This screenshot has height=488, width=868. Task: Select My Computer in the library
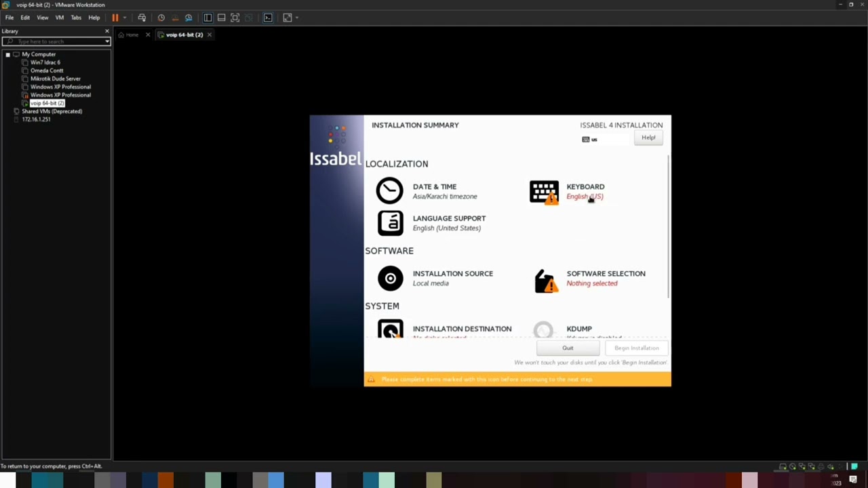click(x=39, y=54)
